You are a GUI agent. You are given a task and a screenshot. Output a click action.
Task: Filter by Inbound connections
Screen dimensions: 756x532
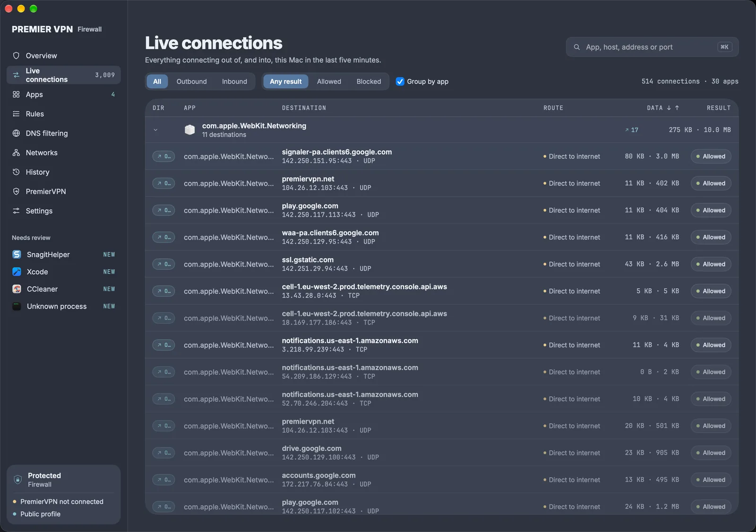(234, 81)
